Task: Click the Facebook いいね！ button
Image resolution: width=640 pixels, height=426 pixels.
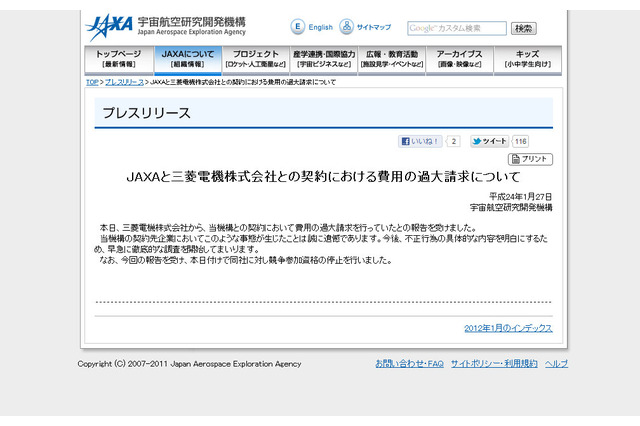Action: tap(420, 141)
